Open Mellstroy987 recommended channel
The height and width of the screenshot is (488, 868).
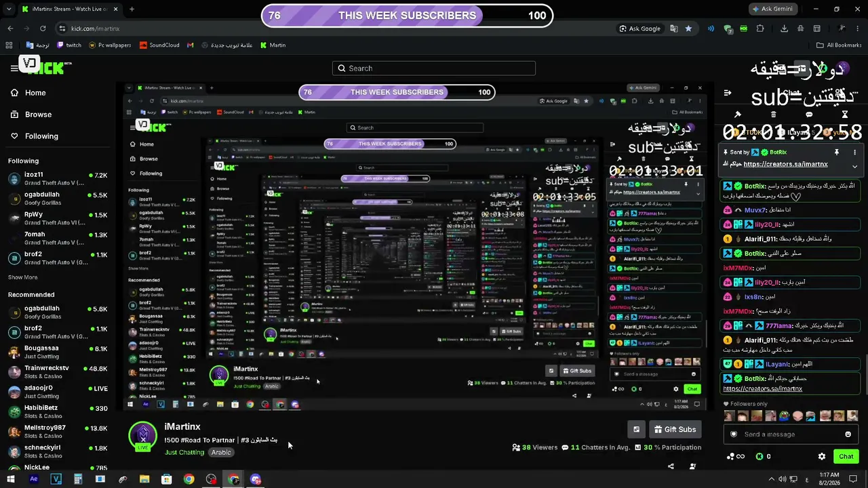(58, 431)
